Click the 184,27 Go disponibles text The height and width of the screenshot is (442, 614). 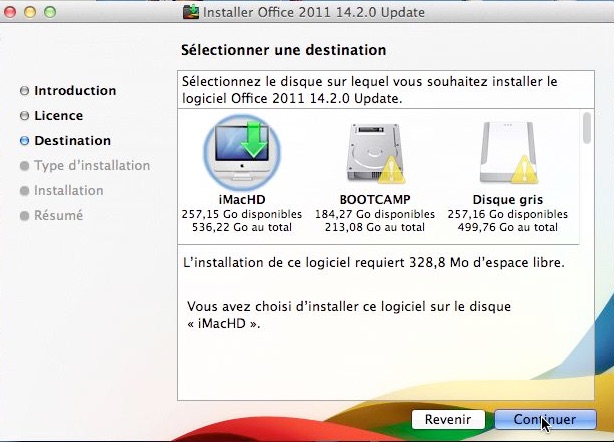click(375, 214)
